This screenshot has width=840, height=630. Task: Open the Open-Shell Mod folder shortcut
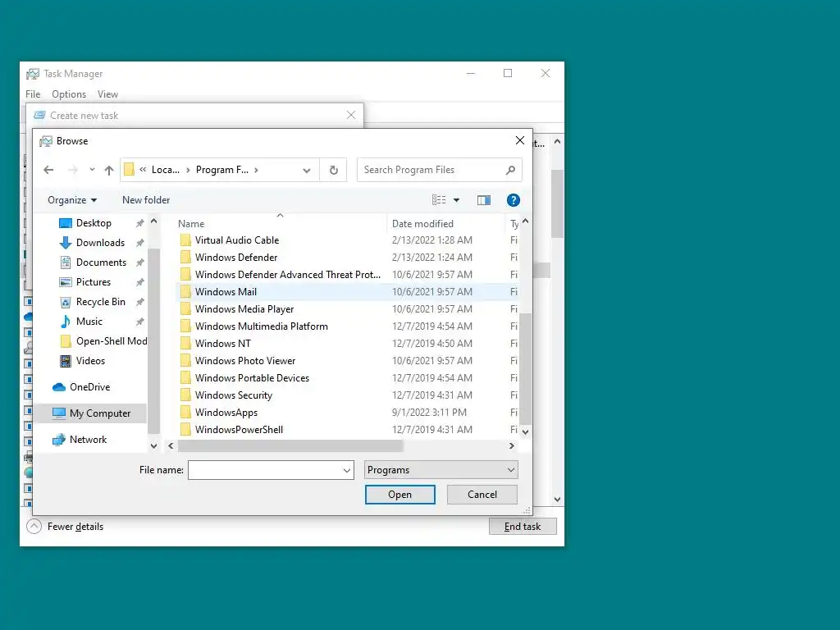tap(112, 341)
